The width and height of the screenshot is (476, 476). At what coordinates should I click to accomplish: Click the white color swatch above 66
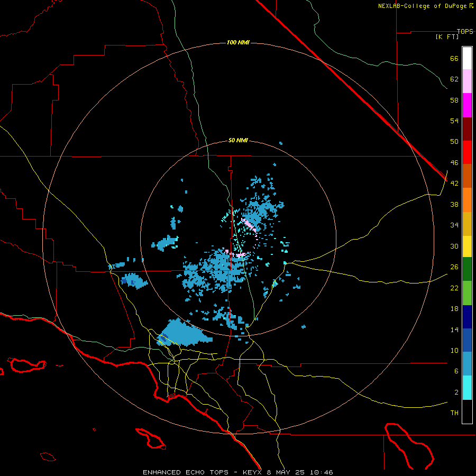pyautogui.click(x=467, y=58)
